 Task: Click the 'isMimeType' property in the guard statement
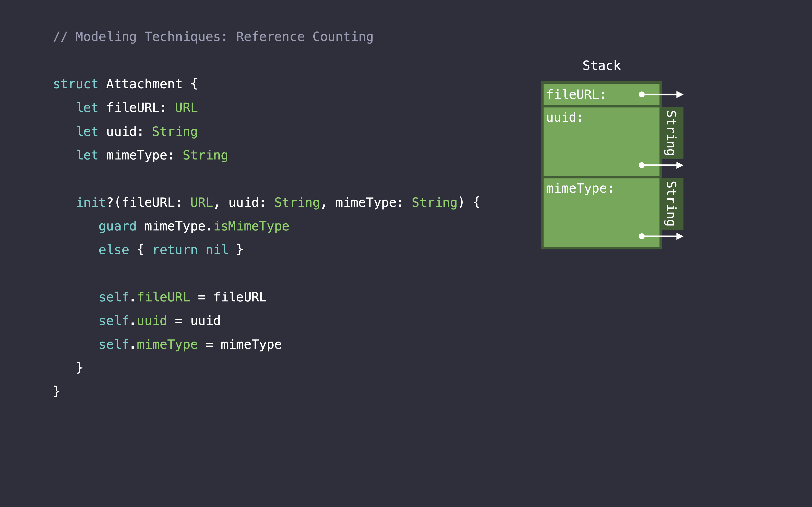point(251,226)
